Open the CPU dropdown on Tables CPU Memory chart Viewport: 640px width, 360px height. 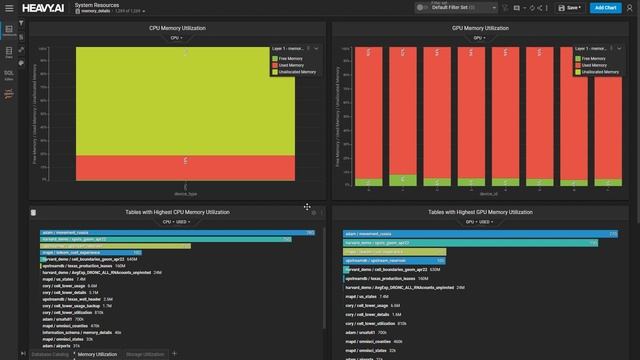click(x=168, y=222)
